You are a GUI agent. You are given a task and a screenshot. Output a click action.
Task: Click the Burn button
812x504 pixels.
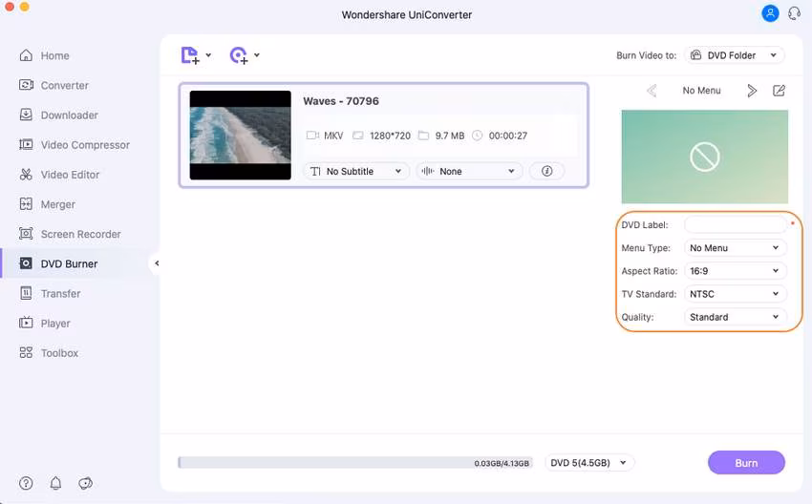(x=746, y=463)
